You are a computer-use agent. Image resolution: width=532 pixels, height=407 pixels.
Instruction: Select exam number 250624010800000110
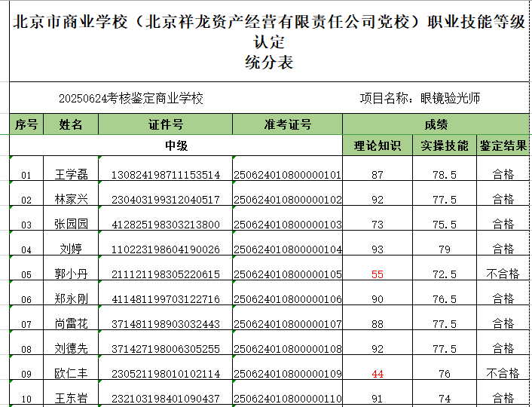pyautogui.click(x=287, y=399)
